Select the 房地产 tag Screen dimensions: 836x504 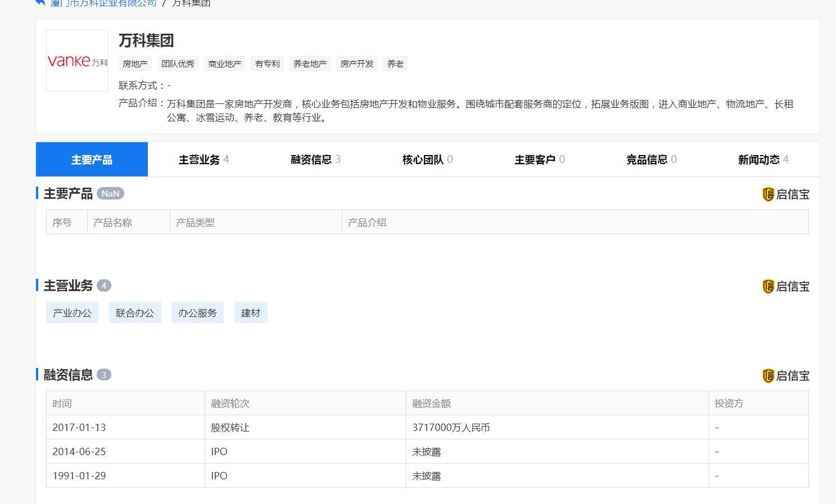pos(135,63)
